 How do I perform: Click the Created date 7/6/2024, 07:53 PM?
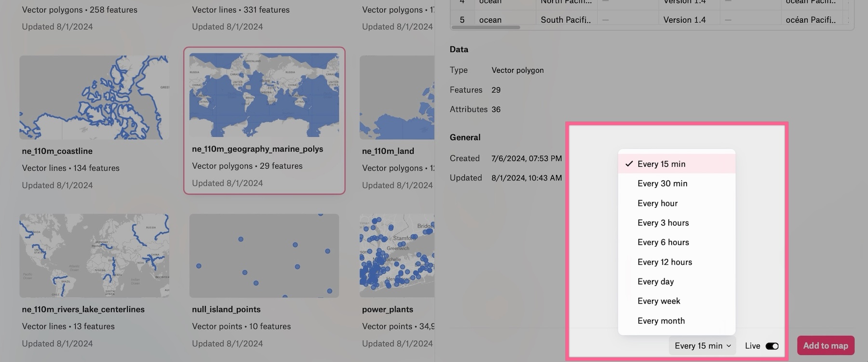point(527,158)
